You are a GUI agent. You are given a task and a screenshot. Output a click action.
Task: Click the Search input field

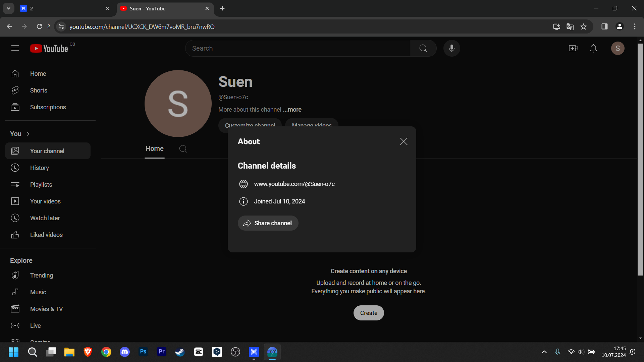coord(297,48)
